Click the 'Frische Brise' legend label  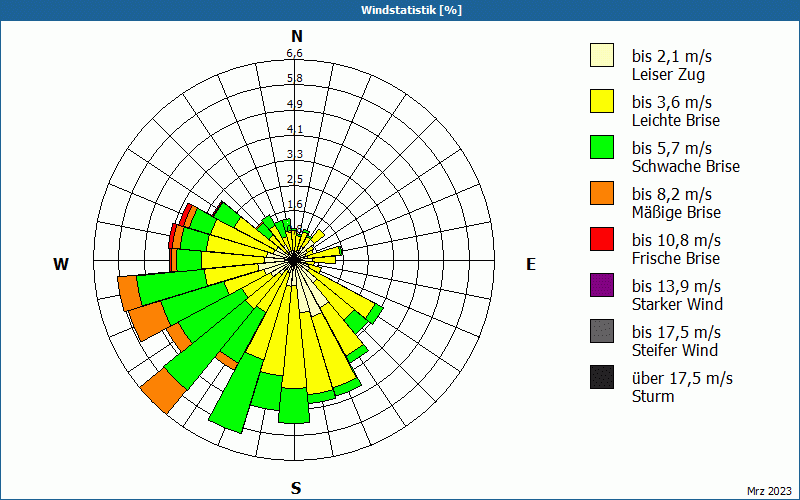pos(676,258)
